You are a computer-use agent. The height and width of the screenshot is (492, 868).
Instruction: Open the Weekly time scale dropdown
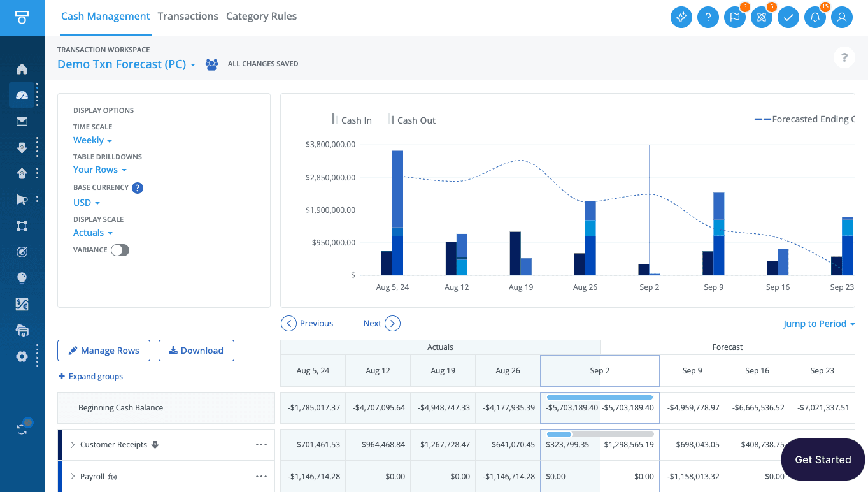[92, 140]
